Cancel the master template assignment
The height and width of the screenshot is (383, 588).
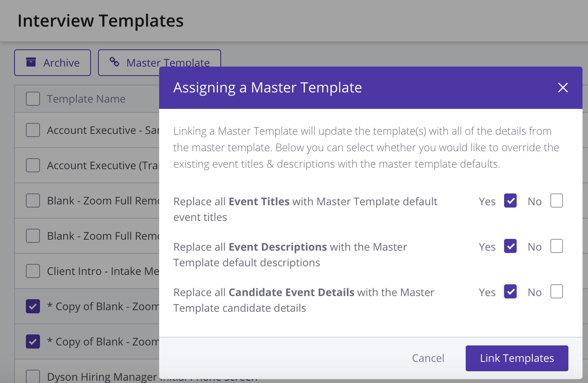tap(428, 358)
